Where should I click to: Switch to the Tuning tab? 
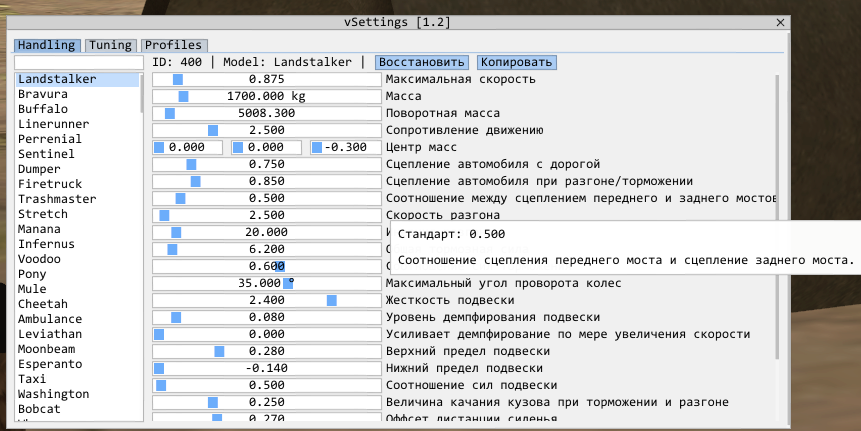coord(109,45)
